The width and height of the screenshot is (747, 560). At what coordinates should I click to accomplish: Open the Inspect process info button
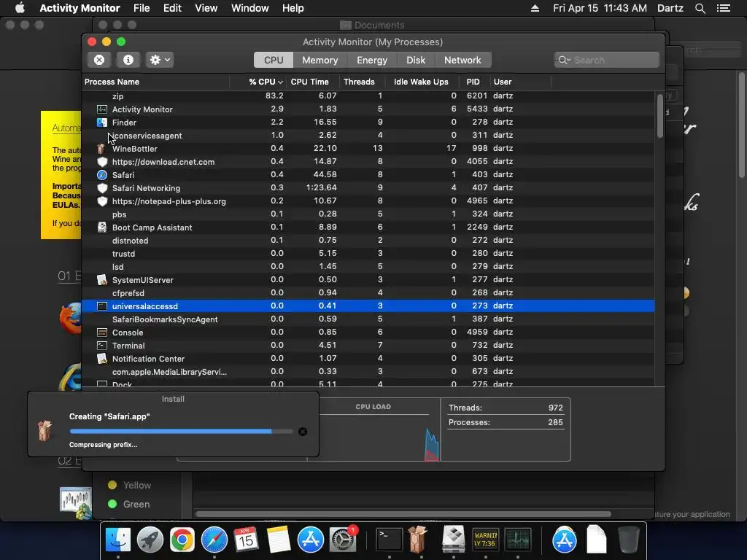click(x=128, y=60)
